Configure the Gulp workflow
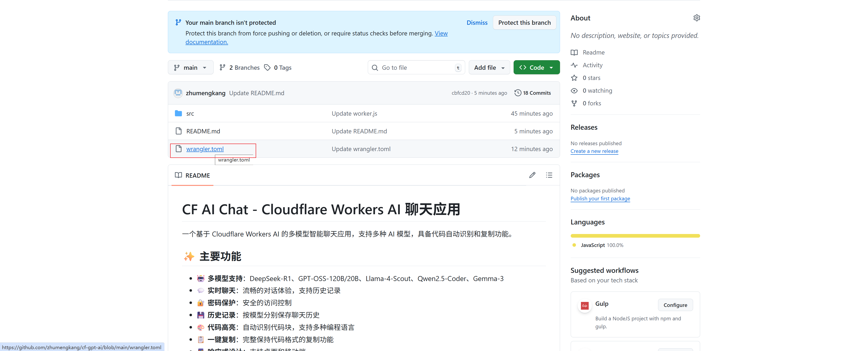This screenshot has width=868, height=351. point(675,305)
